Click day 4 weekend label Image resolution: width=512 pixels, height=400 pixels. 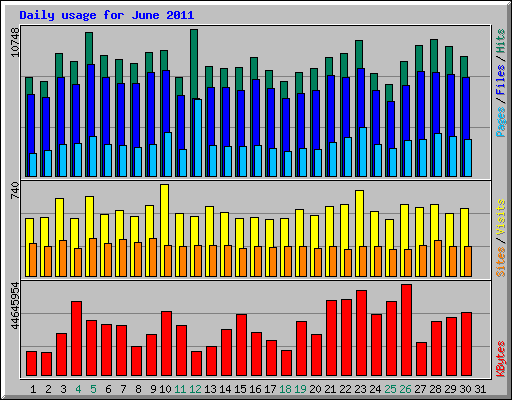pyautogui.click(x=78, y=389)
